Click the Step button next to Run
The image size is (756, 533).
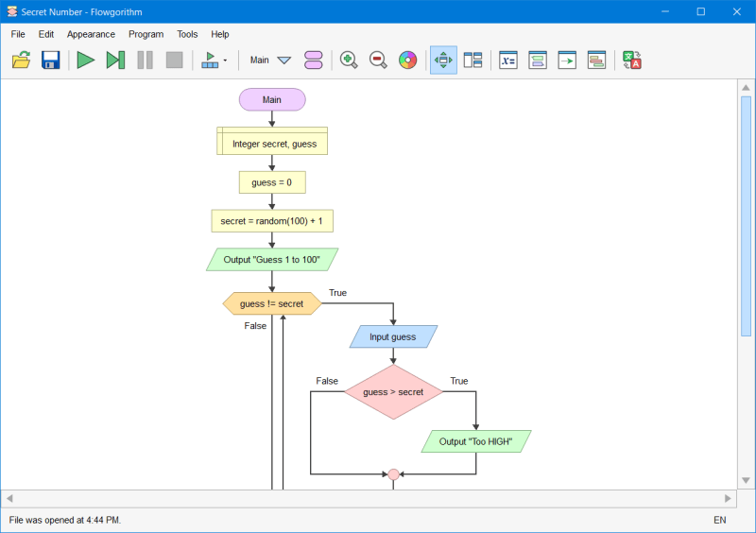click(x=115, y=60)
